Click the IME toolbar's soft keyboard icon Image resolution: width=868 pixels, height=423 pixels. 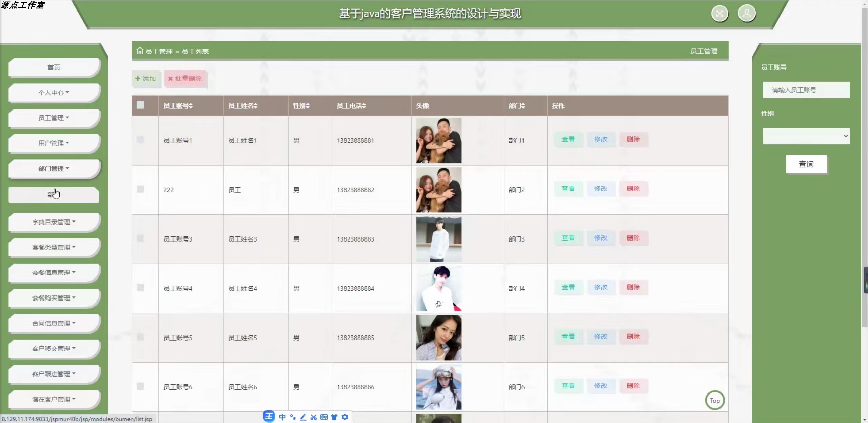[x=324, y=417]
